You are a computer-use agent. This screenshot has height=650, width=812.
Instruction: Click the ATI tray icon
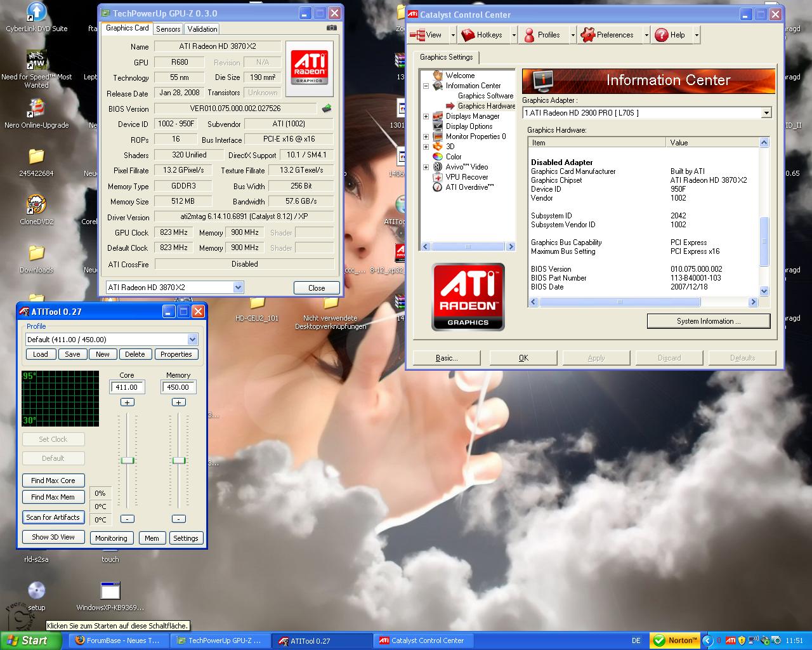pyautogui.click(x=730, y=640)
